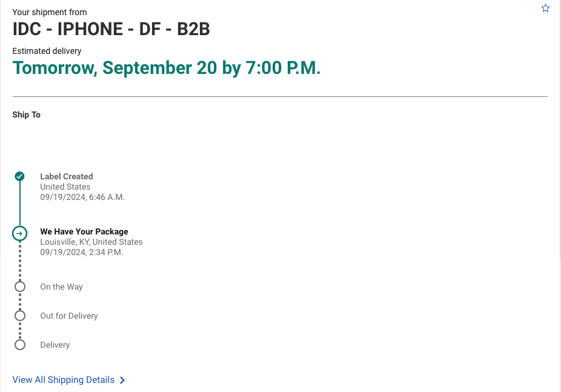The image size is (561, 392).
Task: Click the Label Created status title
Action: [x=67, y=176]
